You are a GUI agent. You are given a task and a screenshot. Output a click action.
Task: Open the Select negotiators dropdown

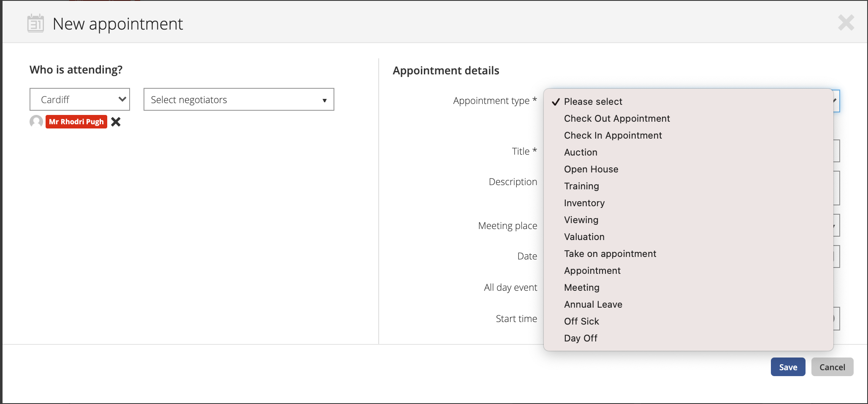point(239,99)
